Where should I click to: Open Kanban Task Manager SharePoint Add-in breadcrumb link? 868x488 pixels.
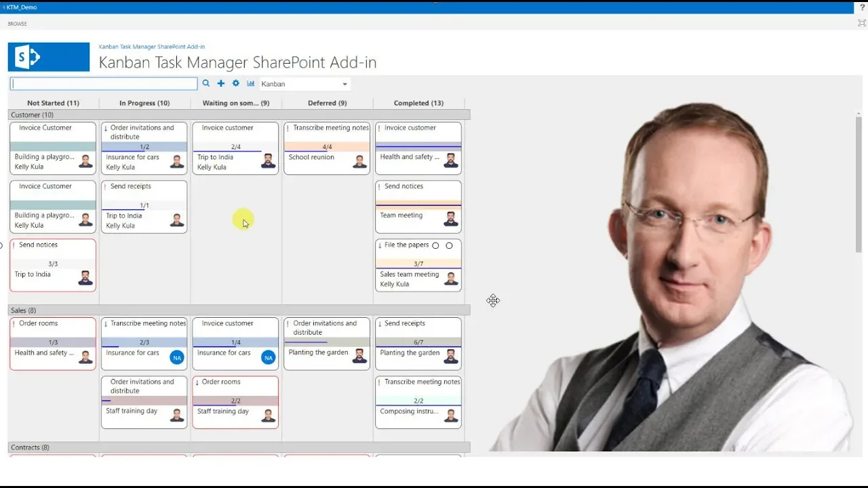(x=152, y=47)
